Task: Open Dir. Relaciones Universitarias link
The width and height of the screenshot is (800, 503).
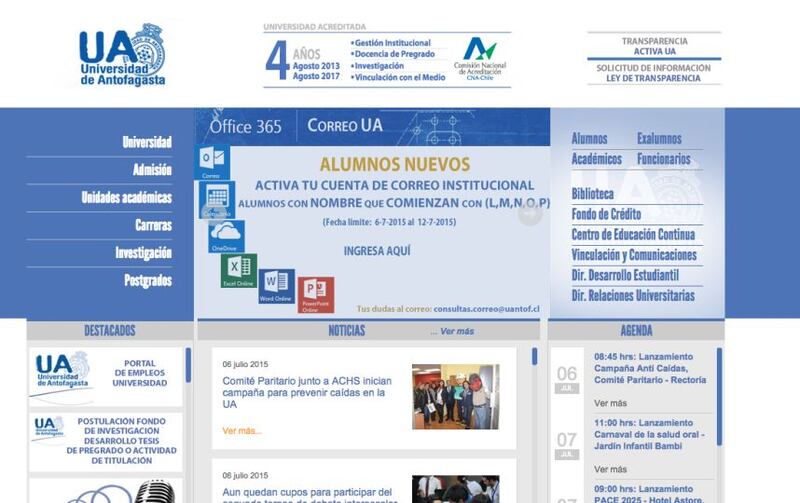Action: pyautogui.click(x=633, y=295)
